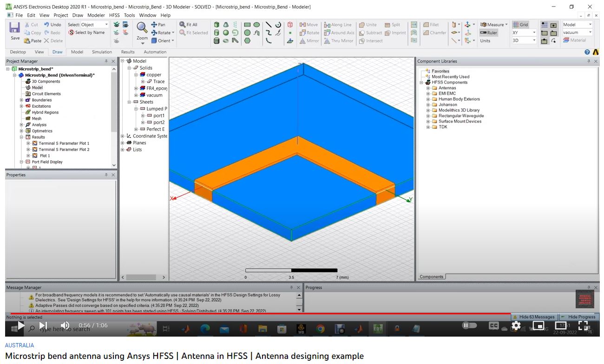This screenshot has width=604, height=364.
Task: Open the Project menu
Action: click(61, 15)
